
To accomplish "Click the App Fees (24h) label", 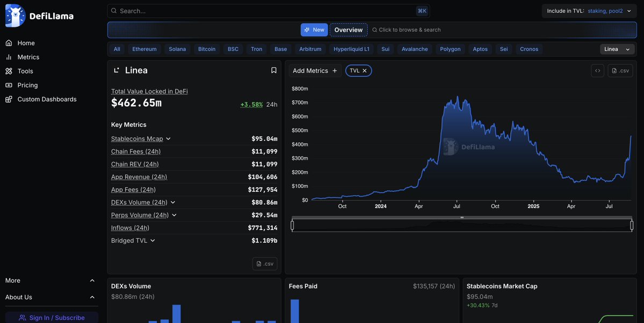I will [133, 189].
